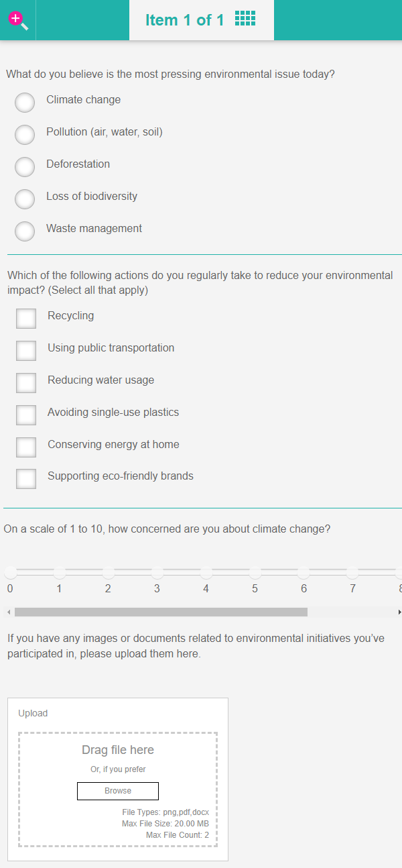The width and height of the screenshot is (402, 868).
Task: Set the slider to value 2
Action: (x=109, y=572)
